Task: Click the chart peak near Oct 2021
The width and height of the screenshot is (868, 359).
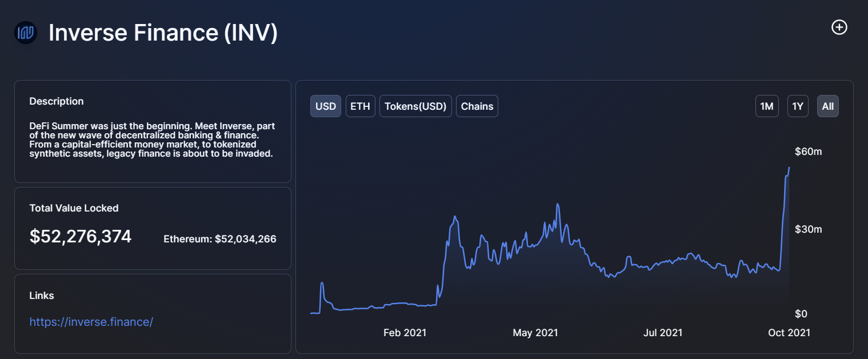Action: (789, 167)
